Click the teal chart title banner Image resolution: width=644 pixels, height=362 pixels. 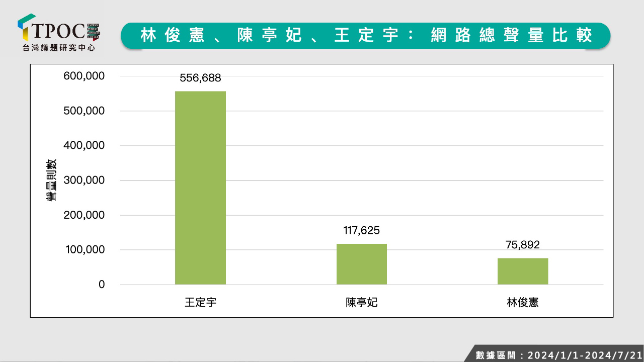(366, 36)
